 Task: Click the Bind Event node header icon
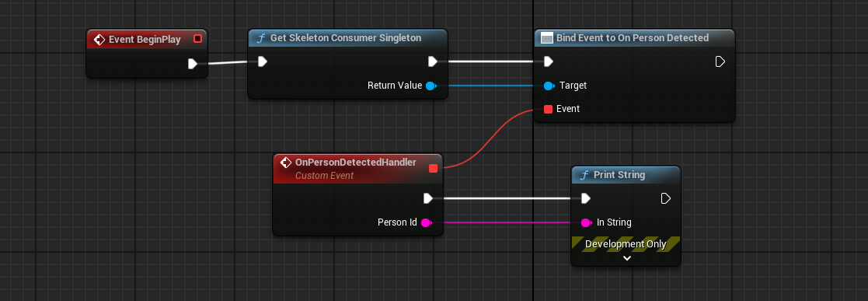point(546,38)
